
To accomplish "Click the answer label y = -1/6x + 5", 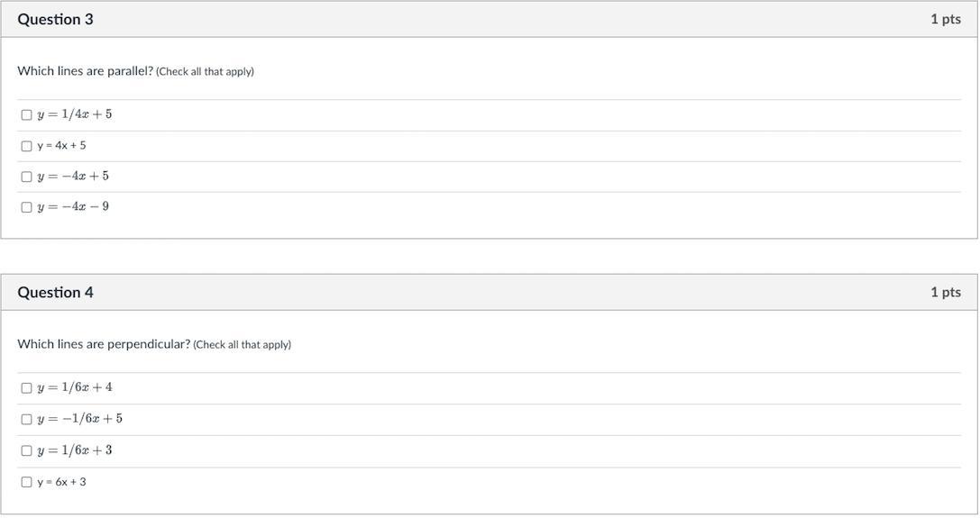I will pyautogui.click(x=79, y=419).
